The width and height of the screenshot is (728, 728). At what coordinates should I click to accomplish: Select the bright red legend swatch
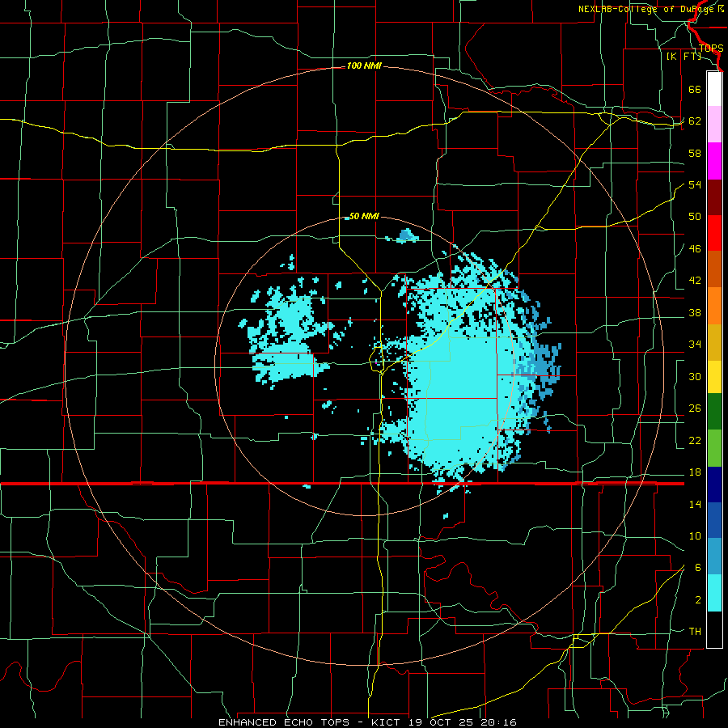tap(714, 233)
